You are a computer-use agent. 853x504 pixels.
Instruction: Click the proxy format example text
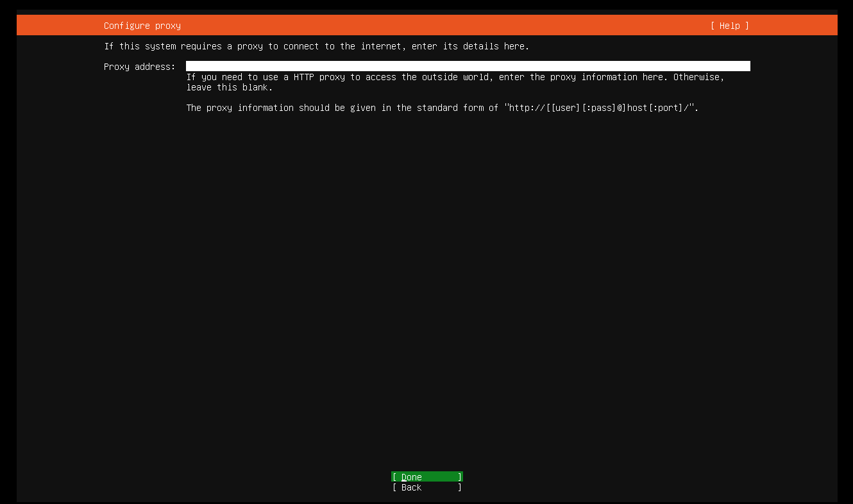click(443, 108)
